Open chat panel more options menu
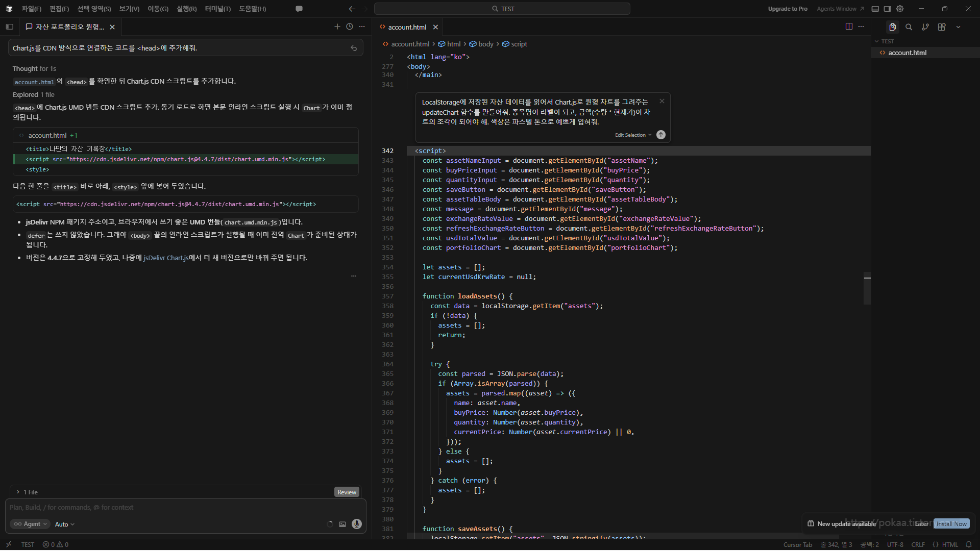980x551 pixels. 362,27
